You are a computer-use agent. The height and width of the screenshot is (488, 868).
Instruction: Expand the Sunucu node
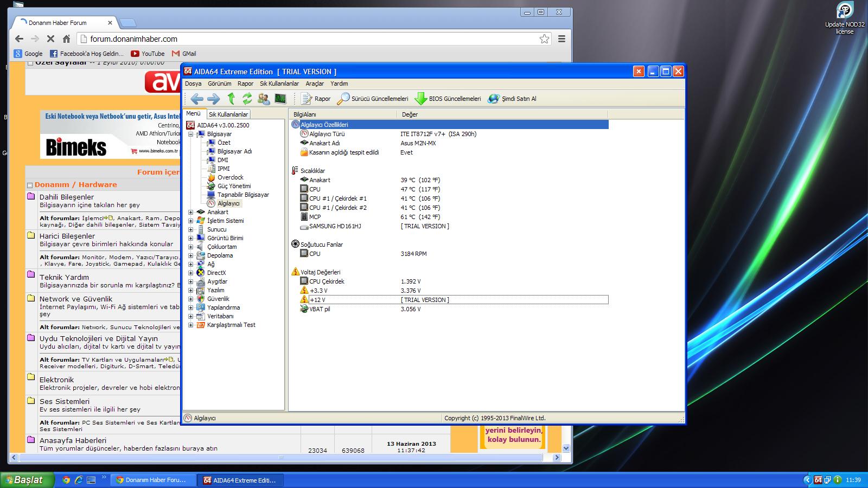(190, 229)
